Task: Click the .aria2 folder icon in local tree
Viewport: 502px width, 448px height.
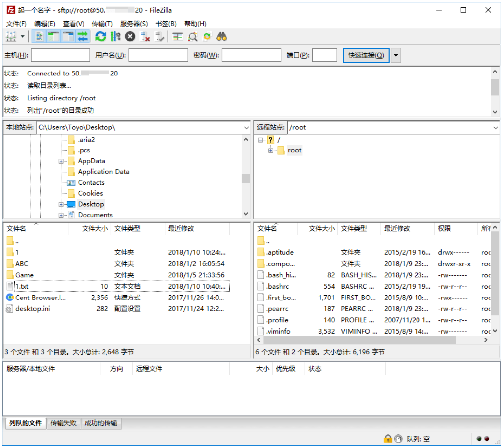Action: tap(72, 140)
